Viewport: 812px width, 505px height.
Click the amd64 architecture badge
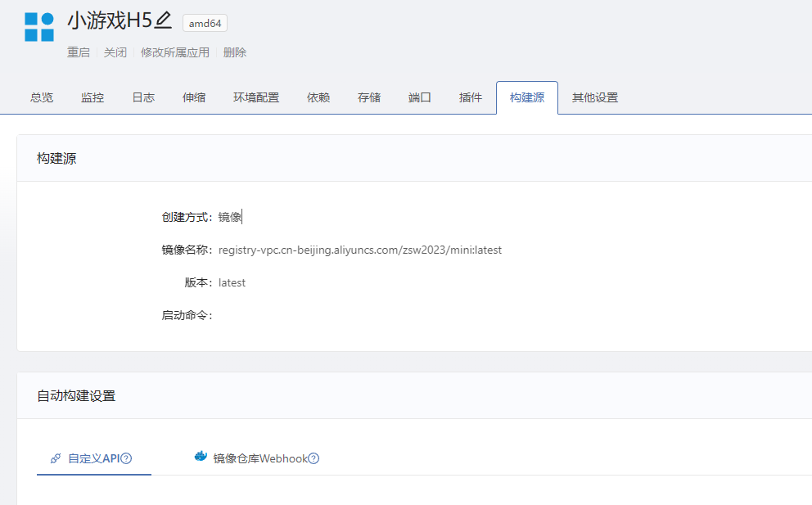tap(204, 23)
